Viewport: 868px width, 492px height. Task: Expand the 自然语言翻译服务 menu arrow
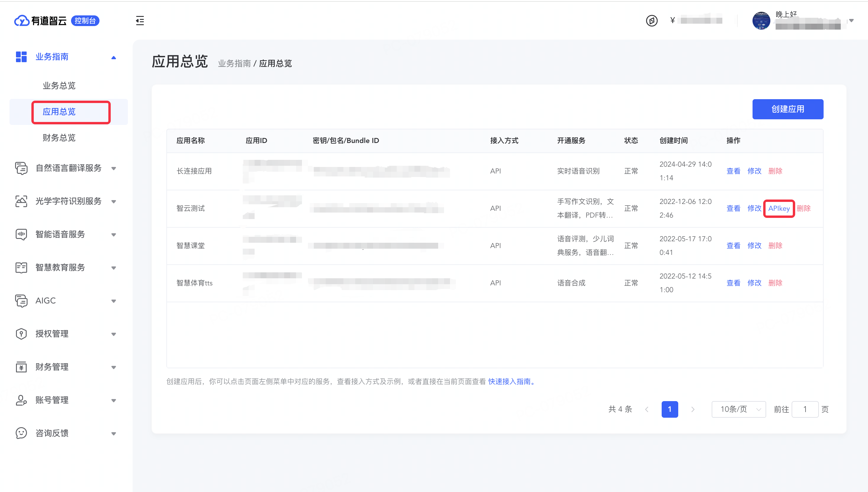pos(113,168)
